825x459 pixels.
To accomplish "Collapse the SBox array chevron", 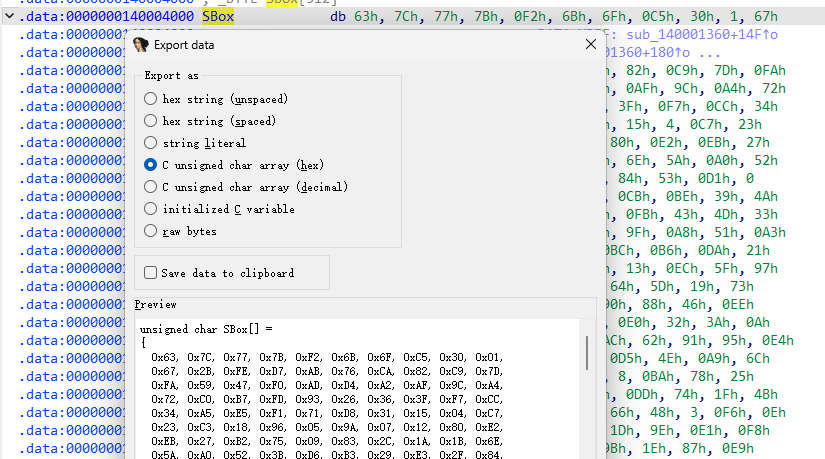I will (x=9, y=17).
